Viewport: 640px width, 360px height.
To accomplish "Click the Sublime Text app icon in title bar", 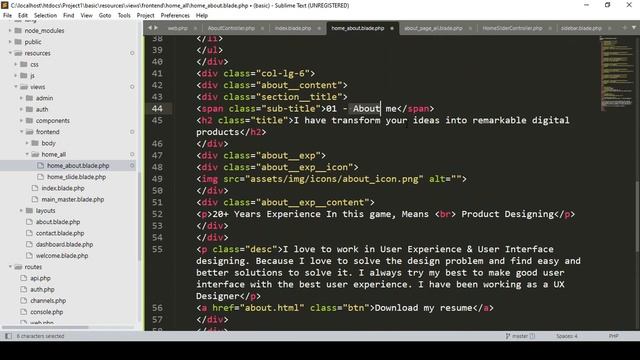I will pos(5,5).
